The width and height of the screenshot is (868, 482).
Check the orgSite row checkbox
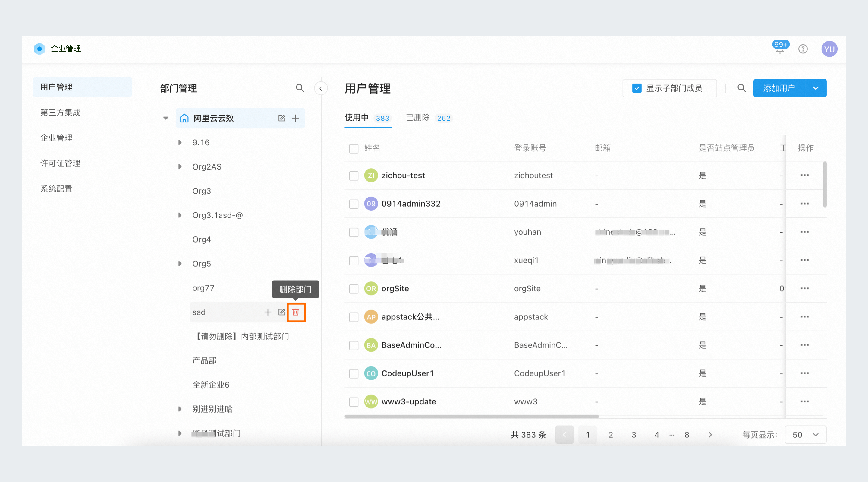[x=354, y=289]
